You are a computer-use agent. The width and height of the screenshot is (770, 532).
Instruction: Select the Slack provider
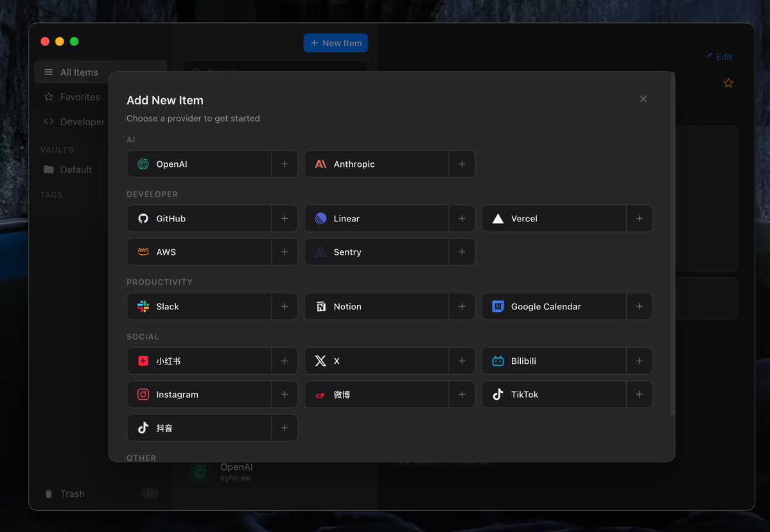[199, 306]
